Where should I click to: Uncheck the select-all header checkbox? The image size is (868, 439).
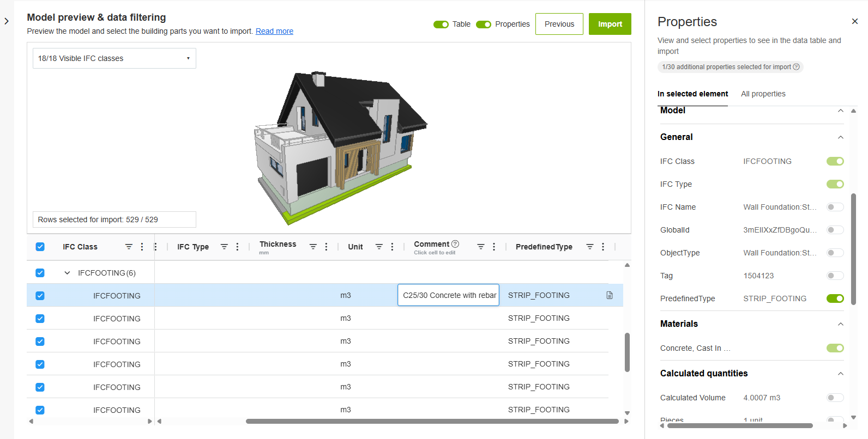click(x=40, y=247)
